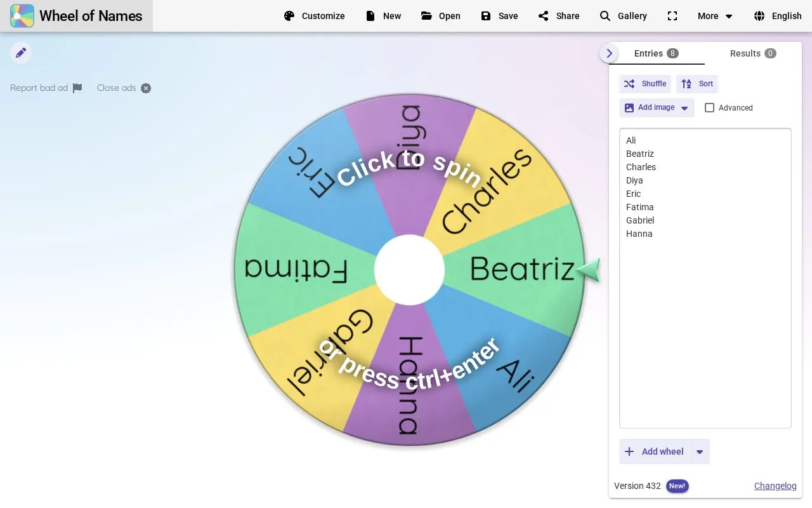Open the Changelog link
This screenshot has width=812, height=508.
(x=775, y=486)
